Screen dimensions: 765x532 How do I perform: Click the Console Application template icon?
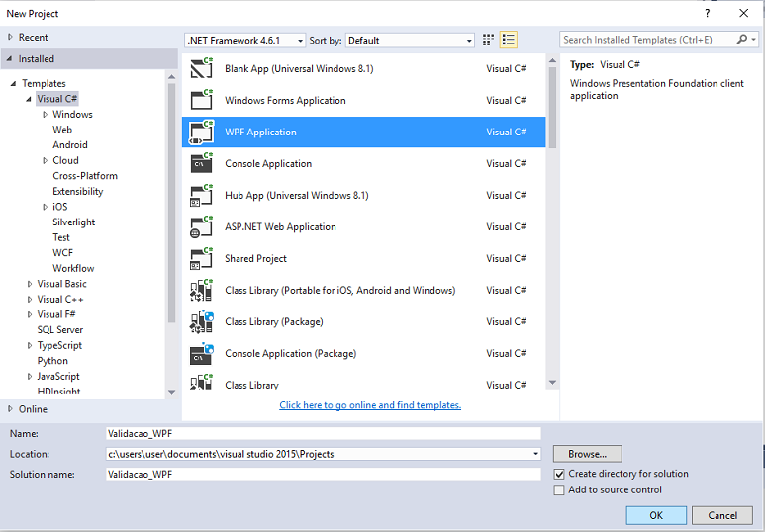pos(202,164)
